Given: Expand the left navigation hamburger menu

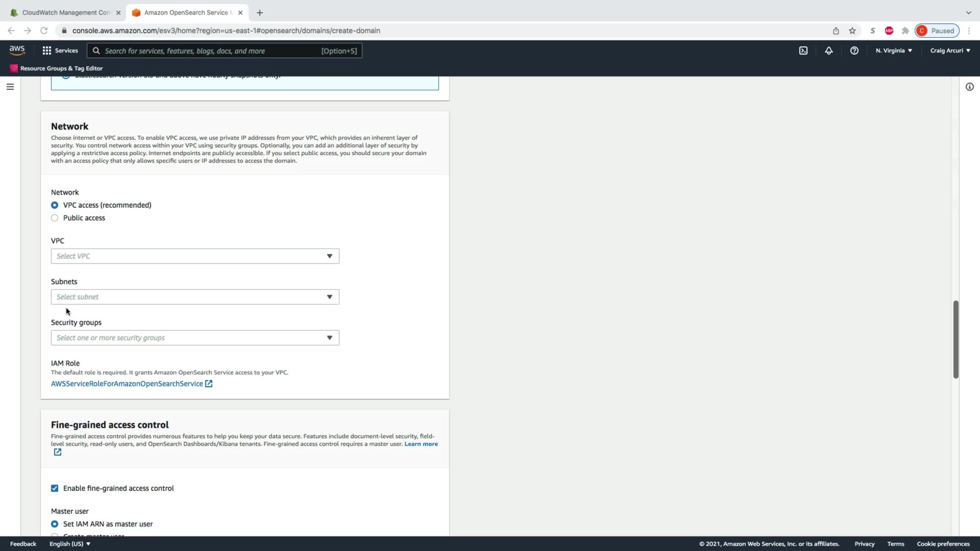Looking at the screenshot, I should tap(10, 87).
